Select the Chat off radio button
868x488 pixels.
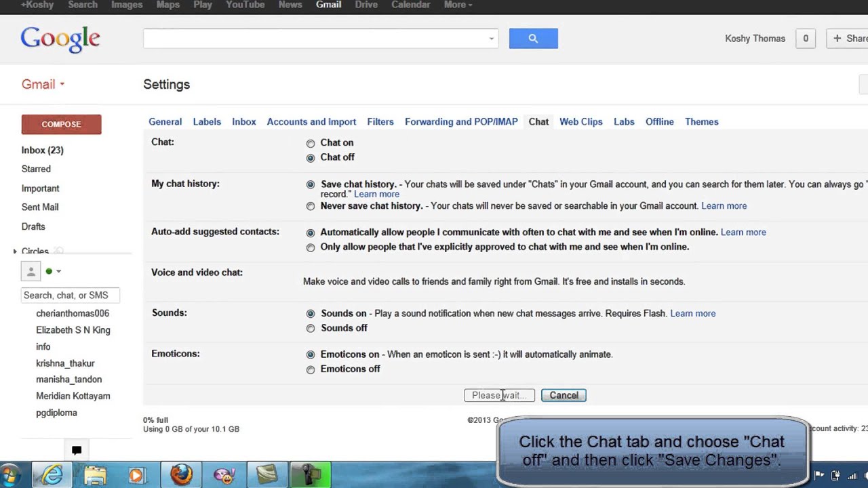point(311,158)
